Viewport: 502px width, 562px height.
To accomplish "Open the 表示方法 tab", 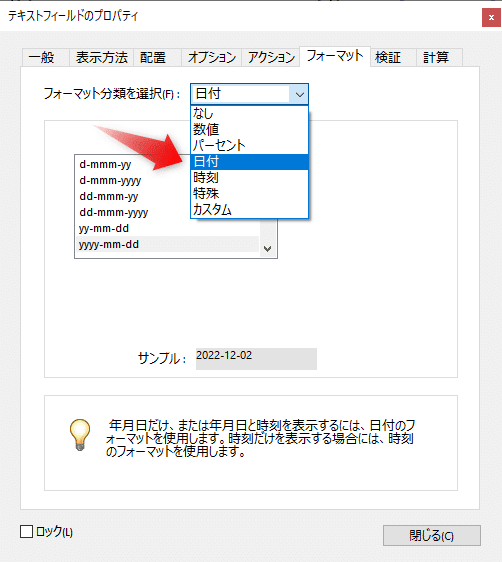I will click(x=101, y=57).
